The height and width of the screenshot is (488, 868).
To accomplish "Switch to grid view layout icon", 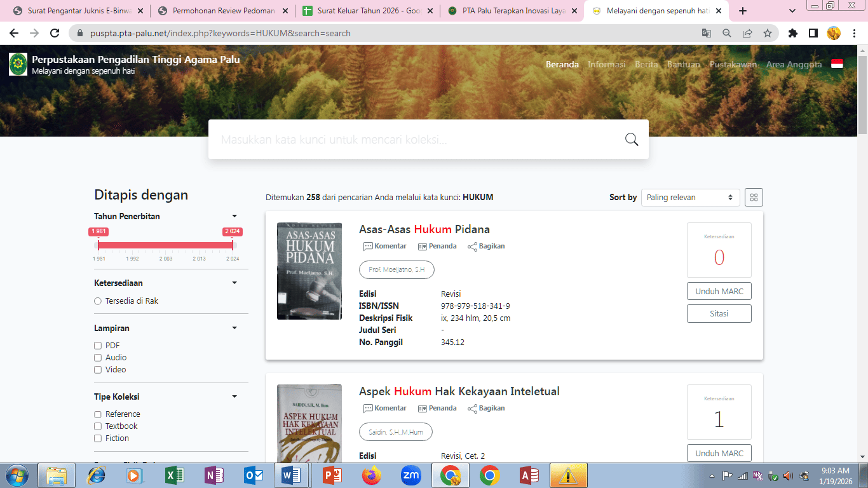I will [x=754, y=198].
